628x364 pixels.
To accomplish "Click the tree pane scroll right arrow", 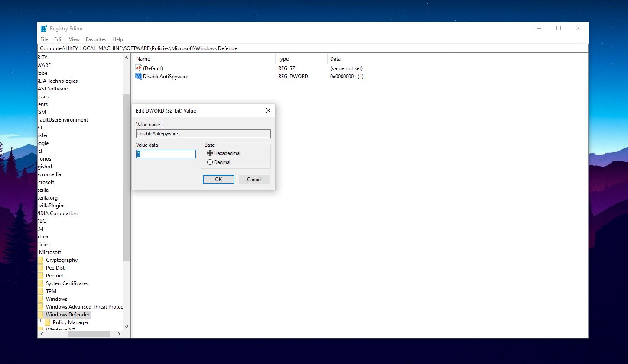I will pos(119,334).
